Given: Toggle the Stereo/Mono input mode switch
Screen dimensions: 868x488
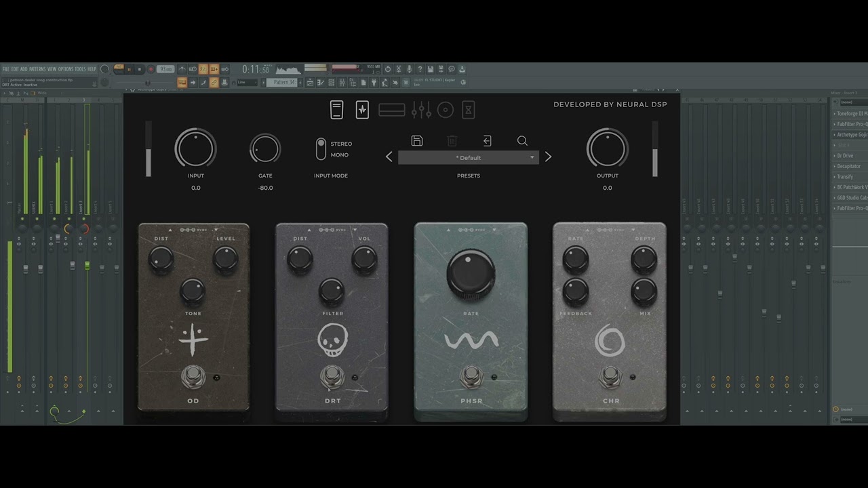Looking at the screenshot, I should [x=321, y=149].
